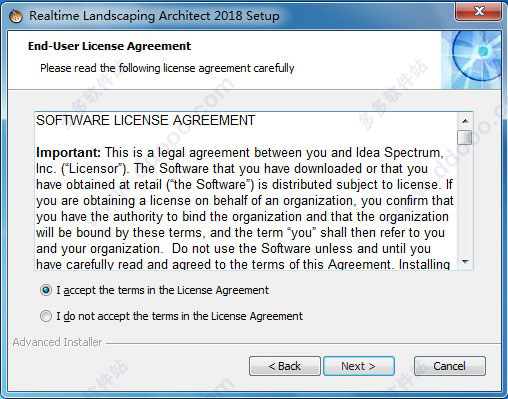Viewport: 508px width, 399px height.
Task: Click the license text scroll down arrow
Action: pyautogui.click(x=465, y=262)
